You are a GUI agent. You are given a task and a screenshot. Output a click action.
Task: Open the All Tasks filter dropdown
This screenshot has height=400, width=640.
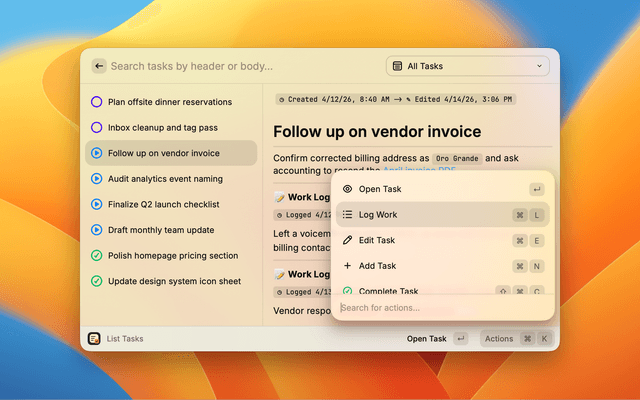pyautogui.click(x=467, y=66)
